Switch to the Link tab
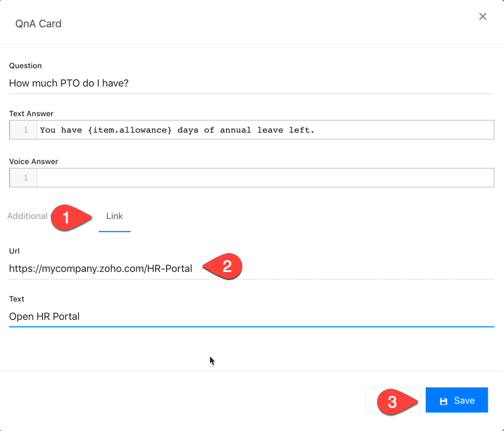The width and height of the screenshot is (504, 431). pos(114,216)
